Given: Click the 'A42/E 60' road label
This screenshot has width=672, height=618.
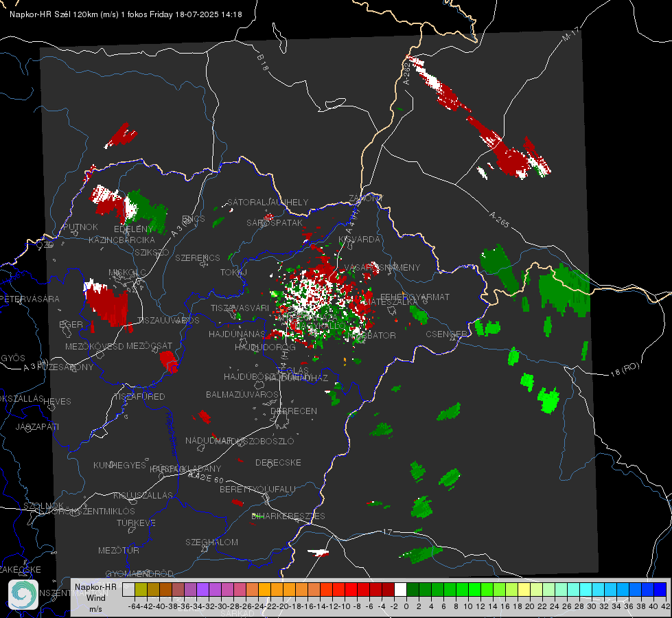Looking at the screenshot, I should pos(206,477).
